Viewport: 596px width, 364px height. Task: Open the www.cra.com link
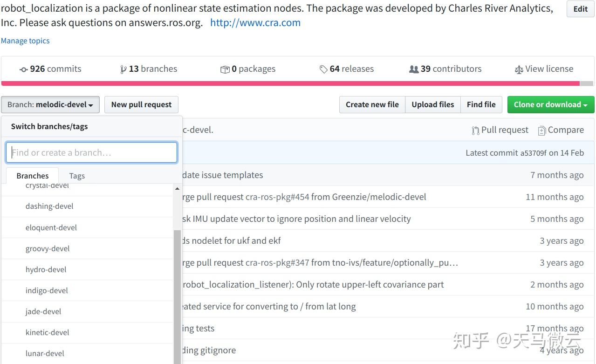255,22
